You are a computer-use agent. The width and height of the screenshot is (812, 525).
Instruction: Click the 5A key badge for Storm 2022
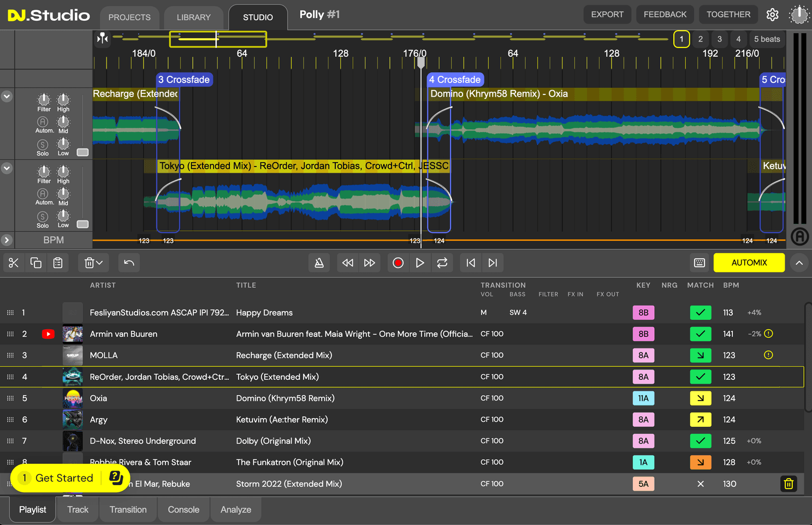[643, 484]
